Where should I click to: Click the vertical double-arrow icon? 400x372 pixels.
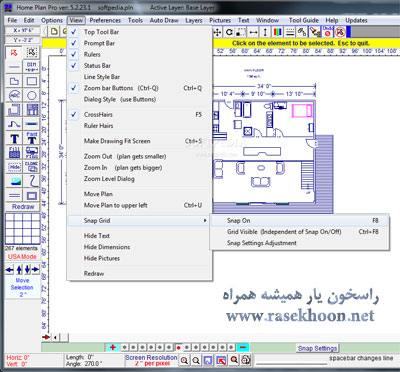(x=265, y=32)
